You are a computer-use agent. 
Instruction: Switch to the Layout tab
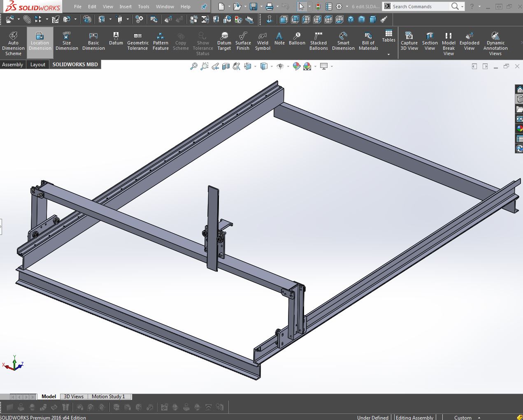(38, 65)
